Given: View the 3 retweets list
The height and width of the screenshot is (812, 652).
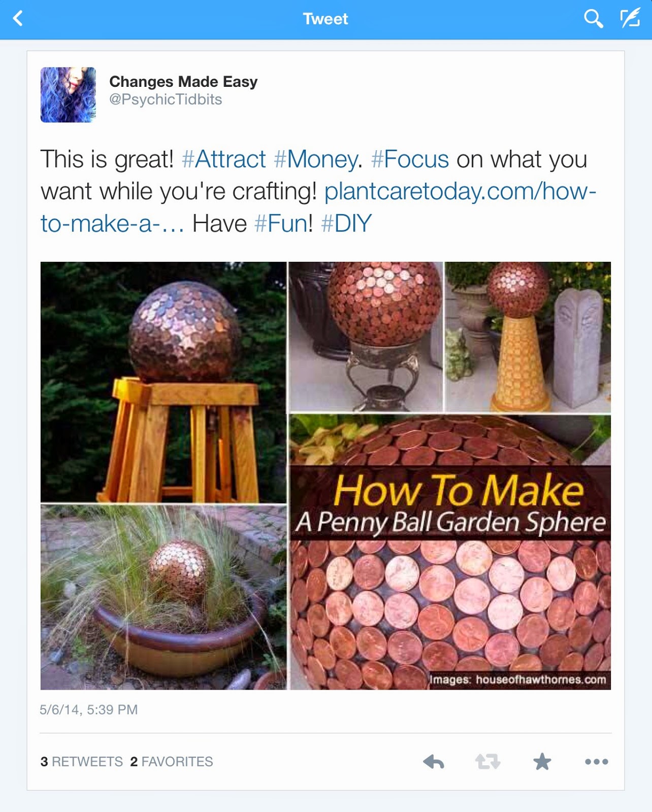Looking at the screenshot, I should (x=82, y=762).
